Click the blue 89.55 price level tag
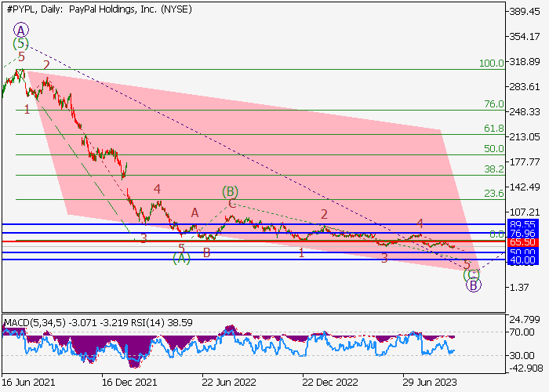 [x=522, y=225]
